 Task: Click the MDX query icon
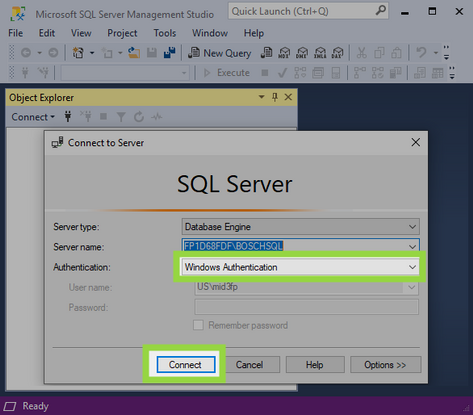[284, 53]
